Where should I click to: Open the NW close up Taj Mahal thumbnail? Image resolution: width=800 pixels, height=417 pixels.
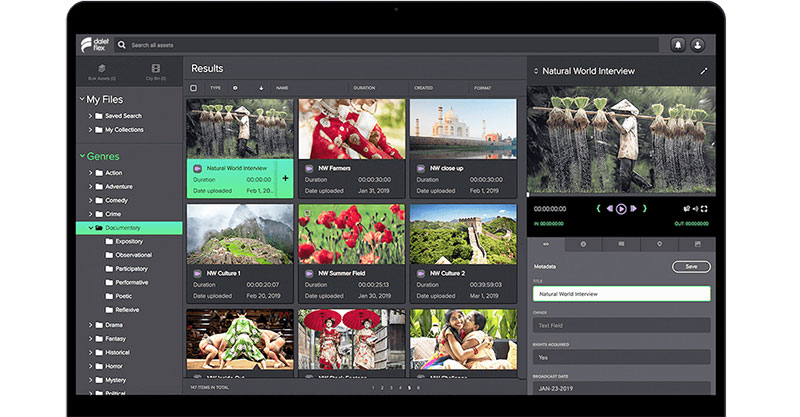pos(463,129)
